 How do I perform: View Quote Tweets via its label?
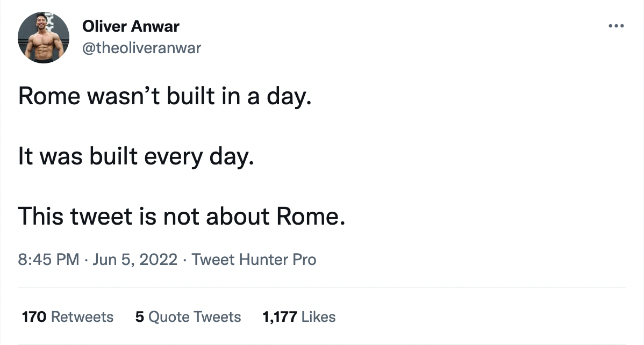coord(195,317)
